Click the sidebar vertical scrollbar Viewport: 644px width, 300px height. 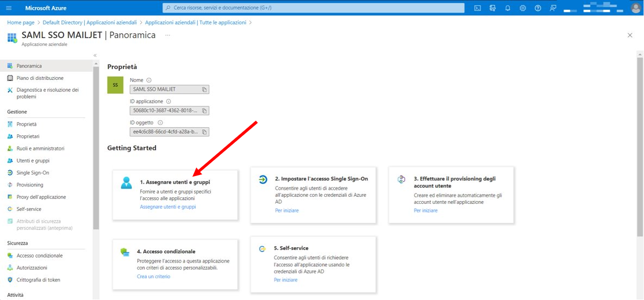click(x=96, y=148)
